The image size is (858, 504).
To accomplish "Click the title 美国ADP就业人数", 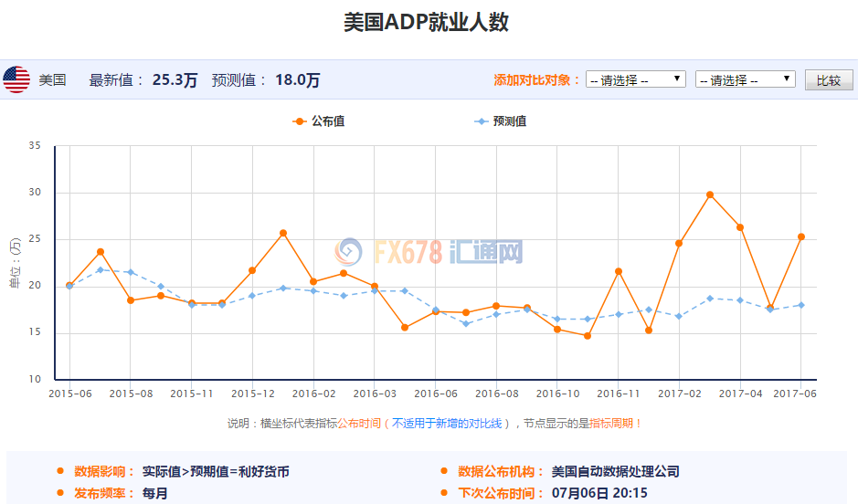I will 427,23.
